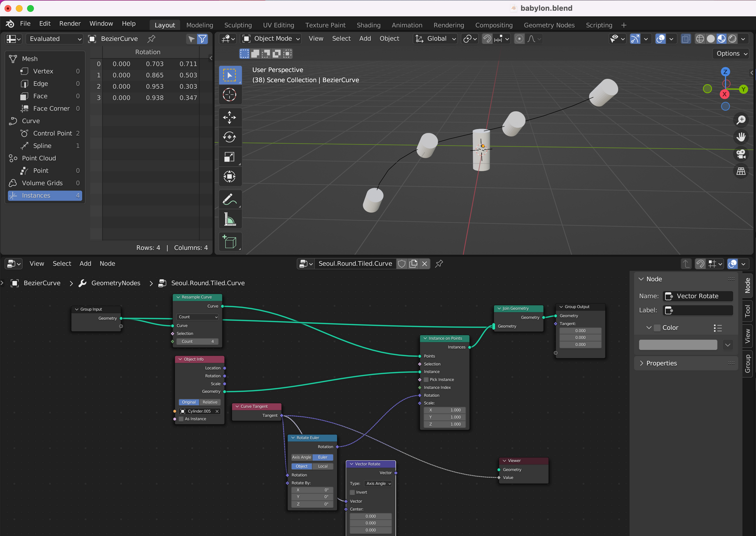Open the Render menu
Screen dimensions: 756x536
click(x=70, y=24)
